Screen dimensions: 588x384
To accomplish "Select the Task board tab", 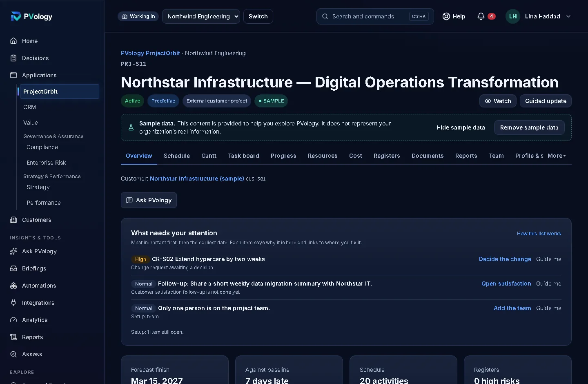I will [x=243, y=156].
